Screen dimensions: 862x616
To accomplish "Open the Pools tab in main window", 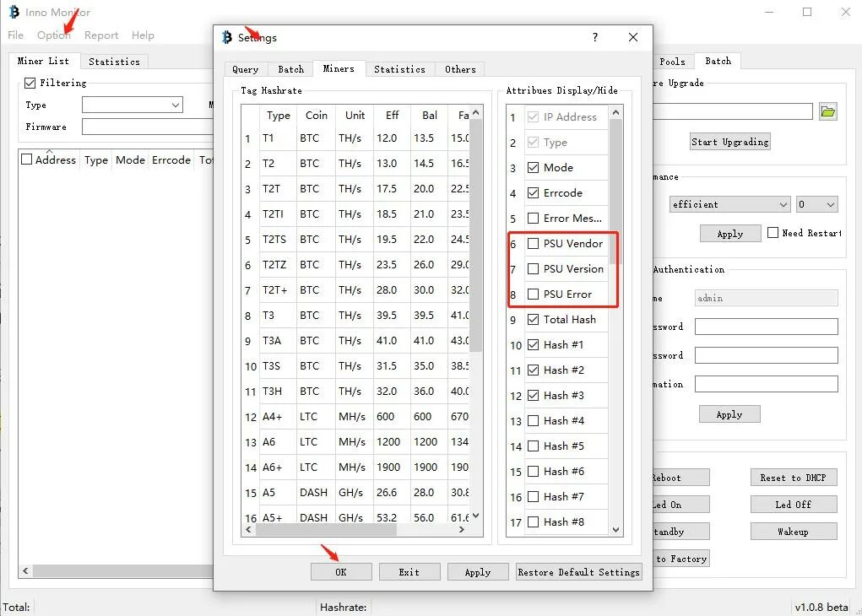I will tap(672, 62).
